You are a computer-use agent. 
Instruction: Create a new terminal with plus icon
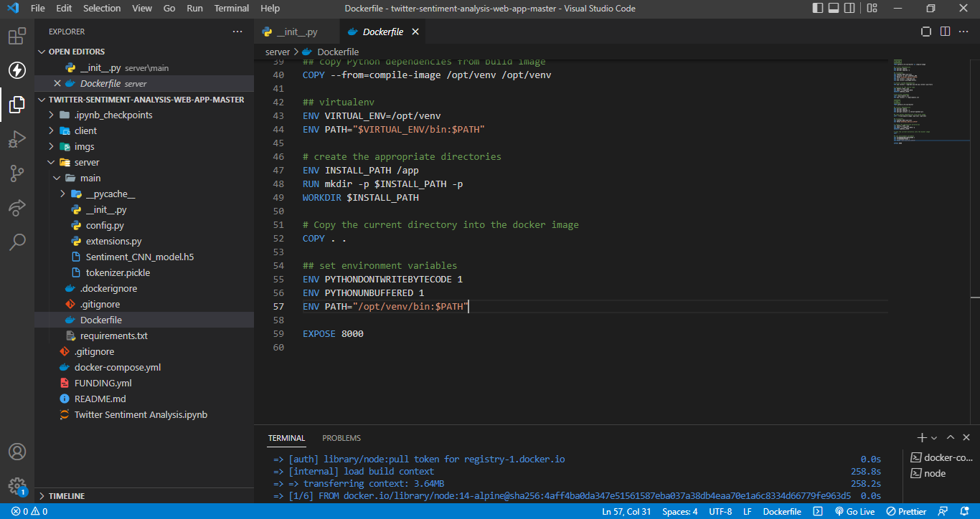(x=922, y=437)
